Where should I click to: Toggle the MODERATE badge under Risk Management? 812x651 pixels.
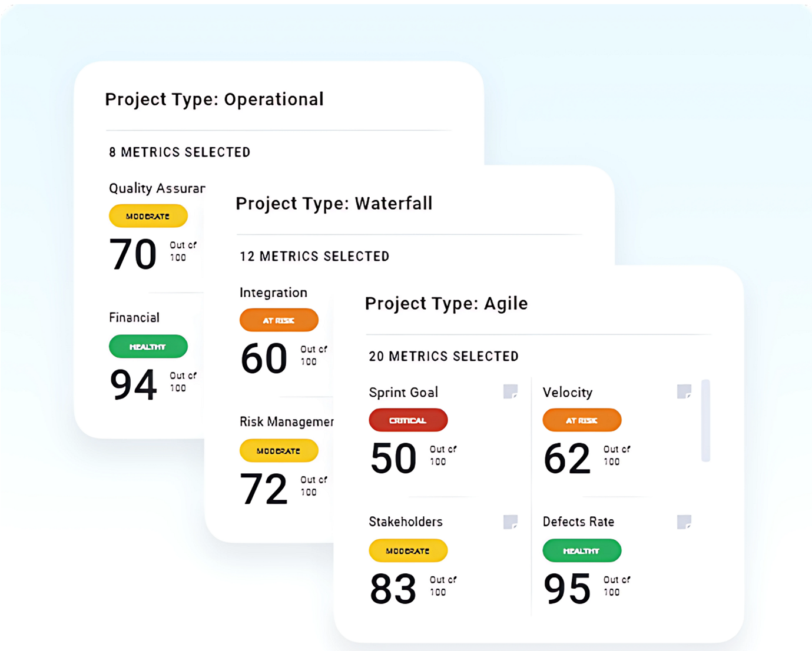[279, 450]
